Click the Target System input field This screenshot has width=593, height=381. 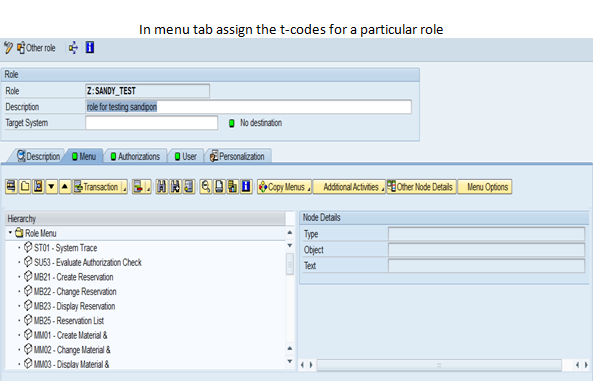coord(151,123)
